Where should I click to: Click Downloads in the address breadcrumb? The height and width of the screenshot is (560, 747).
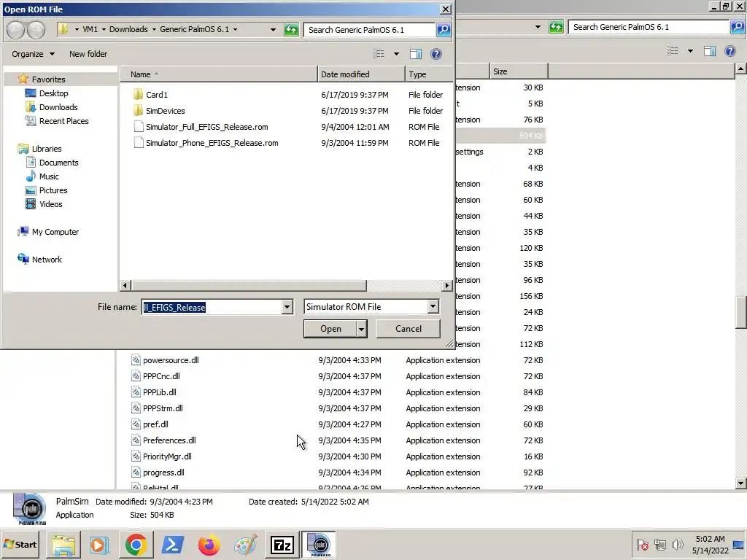tap(128, 29)
